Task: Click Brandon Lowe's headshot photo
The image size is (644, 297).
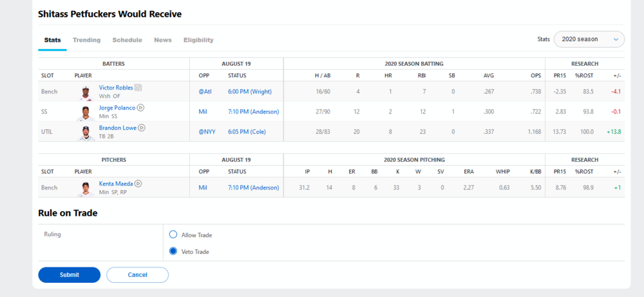Action: coord(85,132)
